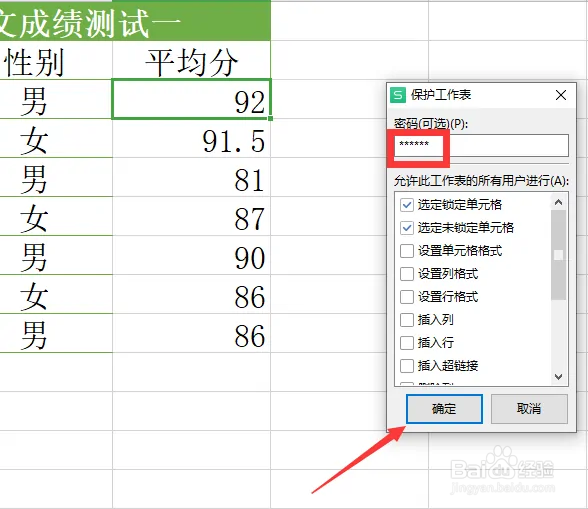
Task: Toggle 选定未锁定单元格 checkbox
Action: click(407, 228)
